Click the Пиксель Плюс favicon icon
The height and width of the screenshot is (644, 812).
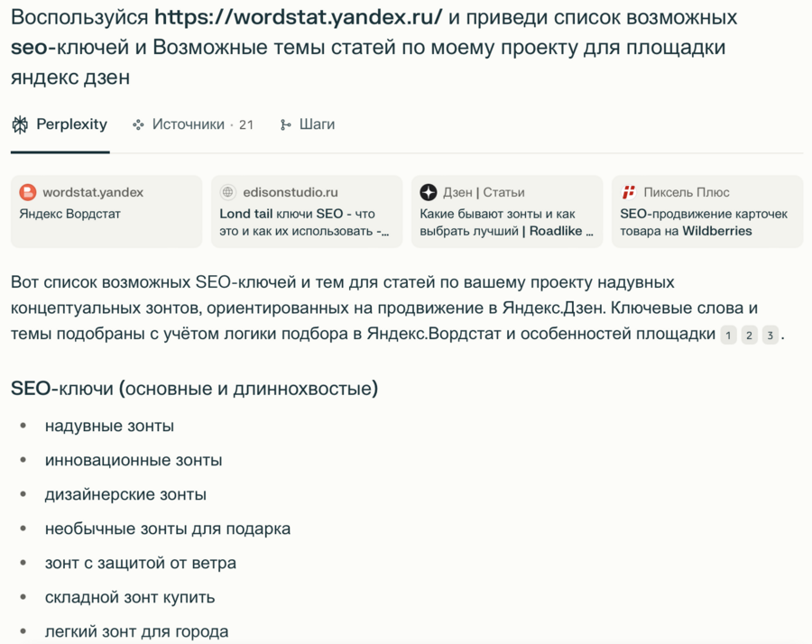point(629,192)
